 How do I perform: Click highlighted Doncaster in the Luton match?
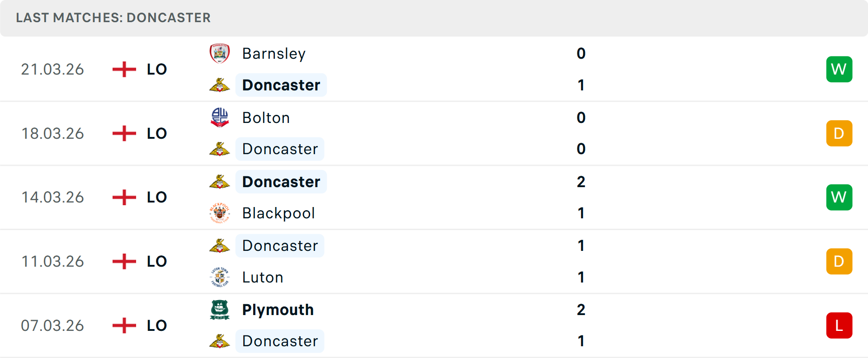coord(280,246)
